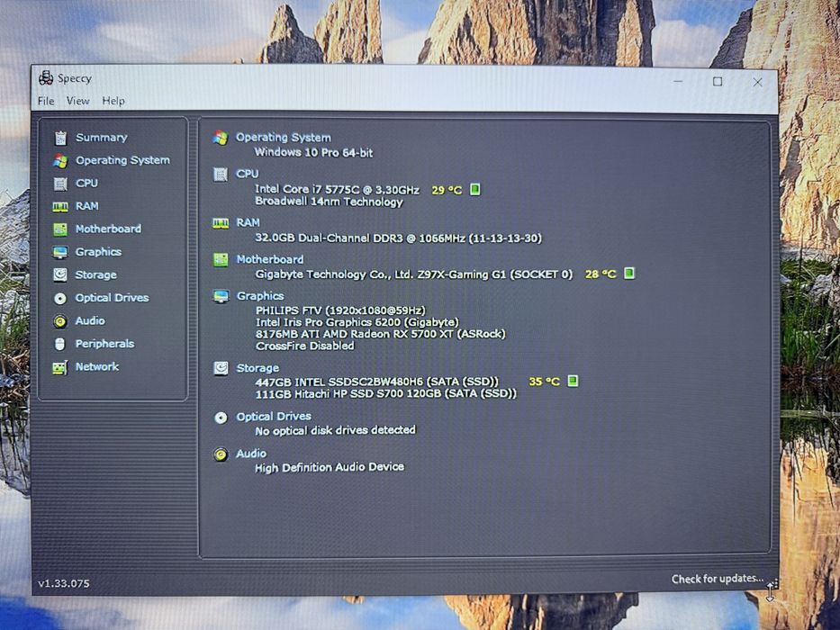Click the Operating System heading link in summary
This screenshot has height=630, width=840.
[284, 137]
